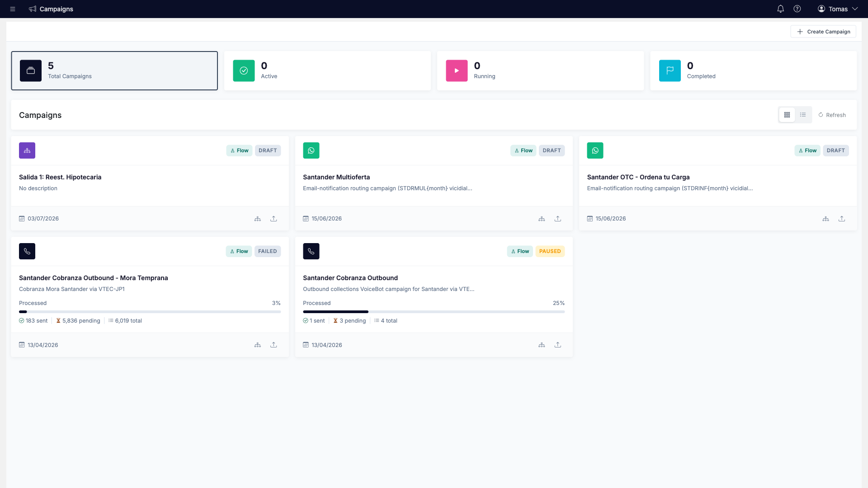This screenshot has height=488, width=868.
Task: Filter by the Running stat card
Action: 540,71
